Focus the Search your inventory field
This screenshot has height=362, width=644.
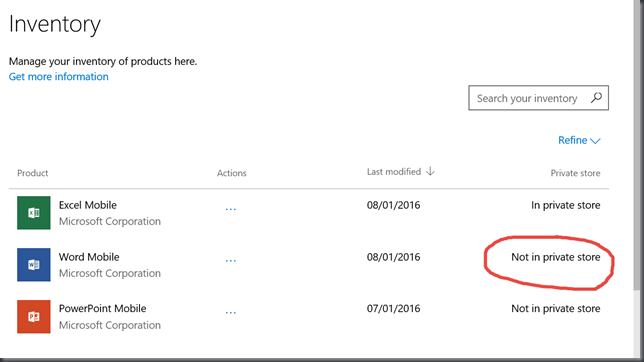pyautogui.click(x=538, y=98)
